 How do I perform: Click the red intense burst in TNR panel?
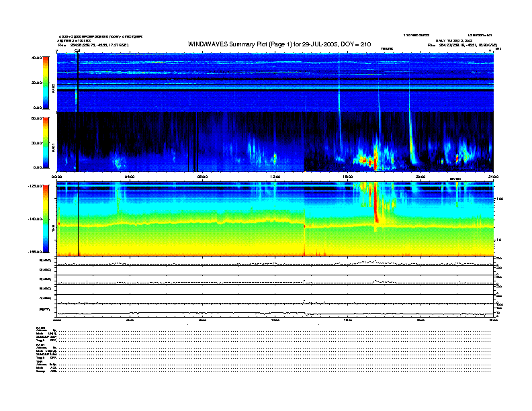[x=376, y=203]
